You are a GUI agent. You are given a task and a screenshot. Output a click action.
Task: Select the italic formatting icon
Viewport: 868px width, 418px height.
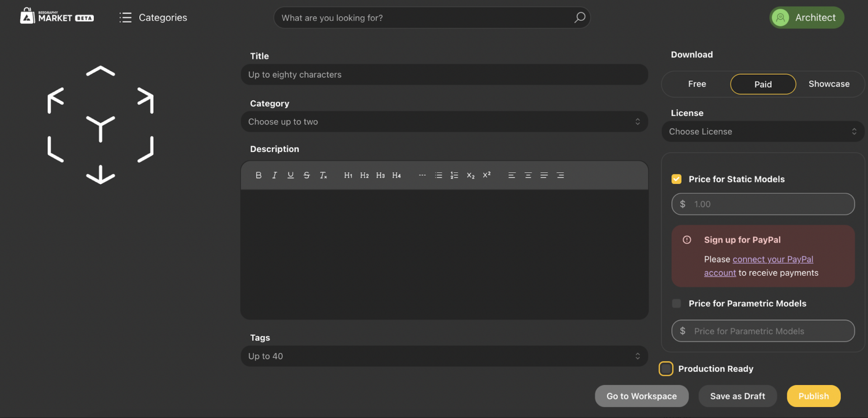pyautogui.click(x=274, y=175)
